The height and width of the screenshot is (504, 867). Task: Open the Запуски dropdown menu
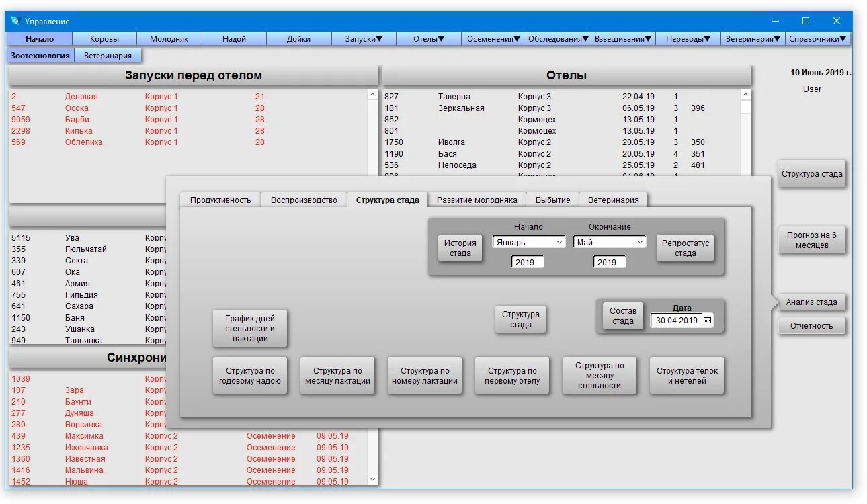point(364,39)
